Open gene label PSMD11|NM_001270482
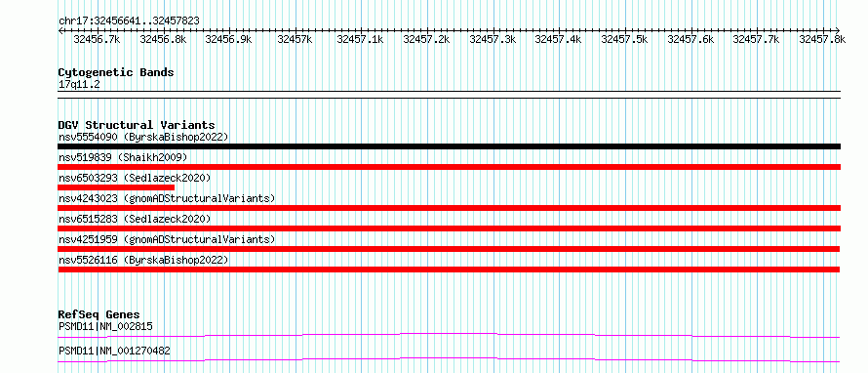This screenshot has height=373, width=868. tap(114, 351)
